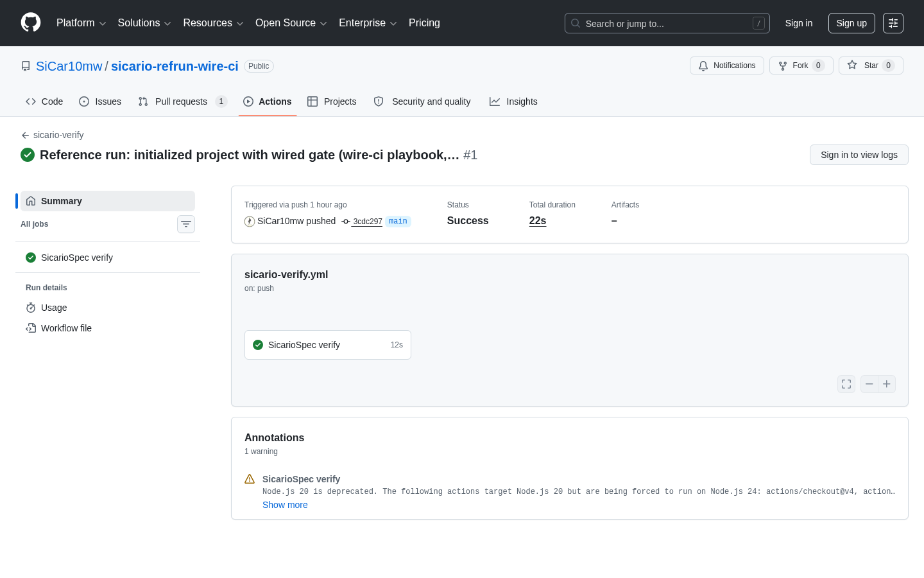The image size is (924, 578).
Task: Open Workflow file under Run details
Action: [x=108, y=328]
